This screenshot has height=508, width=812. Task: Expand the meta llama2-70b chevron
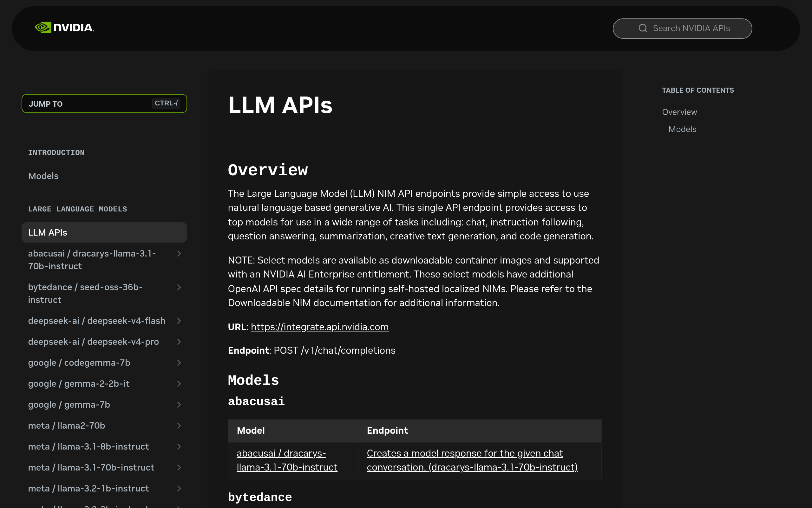click(179, 426)
